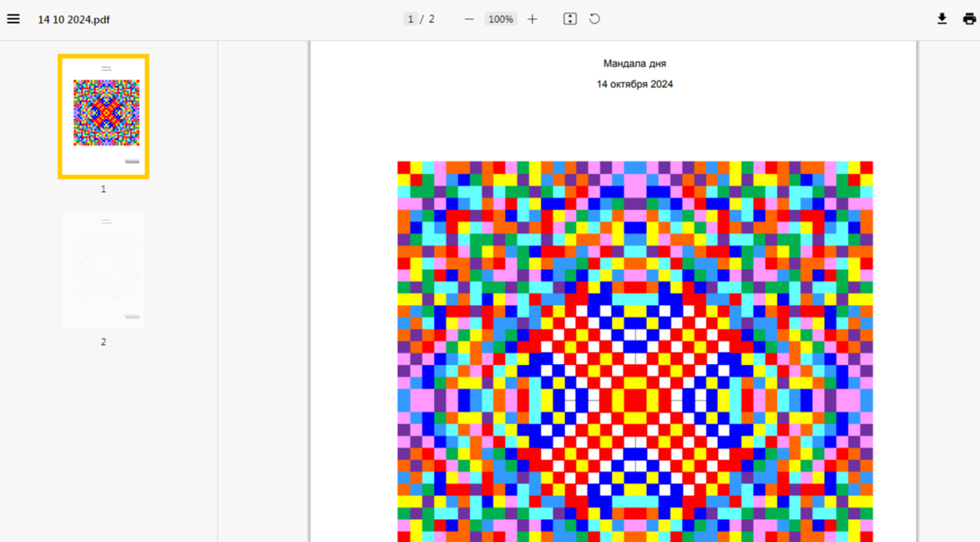Click the date text 14 октября 2024
980x542 pixels.
pos(635,83)
